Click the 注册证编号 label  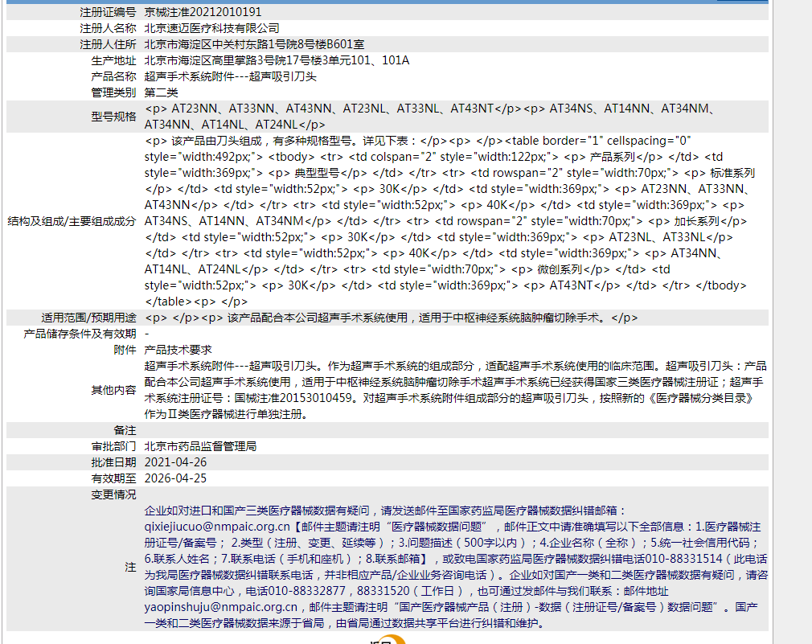coord(108,12)
